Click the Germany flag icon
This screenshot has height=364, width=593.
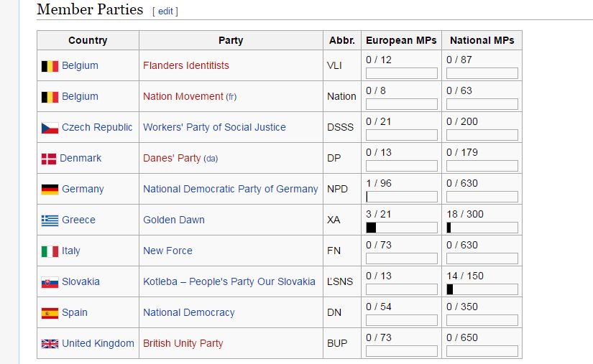pyautogui.click(x=50, y=190)
